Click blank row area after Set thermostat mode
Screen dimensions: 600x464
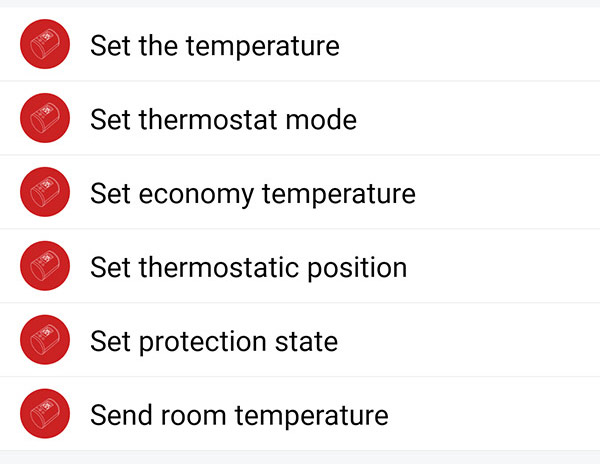pyautogui.click(x=478, y=118)
